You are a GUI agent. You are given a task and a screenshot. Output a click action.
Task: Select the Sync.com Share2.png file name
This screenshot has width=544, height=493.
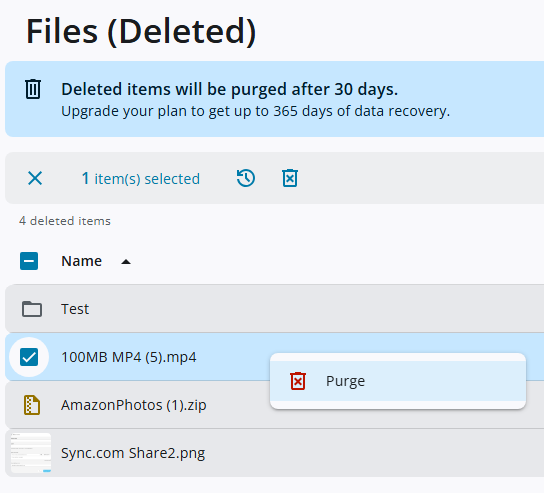[x=133, y=453]
